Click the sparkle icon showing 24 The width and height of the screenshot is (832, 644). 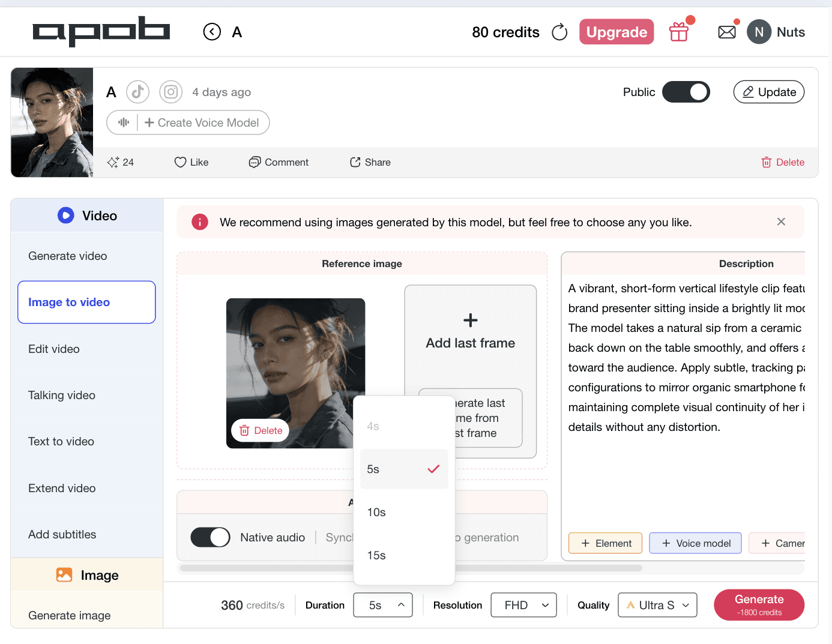click(113, 162)
